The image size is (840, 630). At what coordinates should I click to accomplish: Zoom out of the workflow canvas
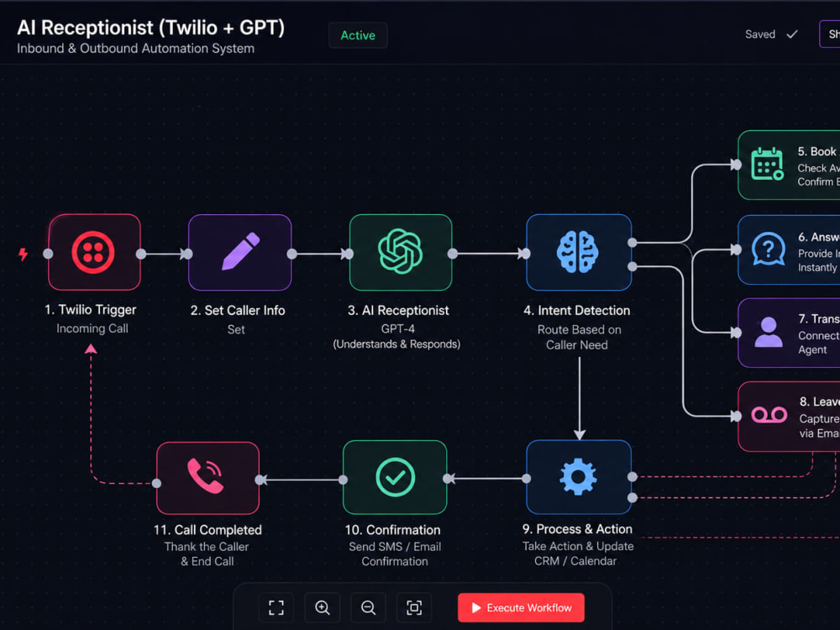(x=368, y=607)
